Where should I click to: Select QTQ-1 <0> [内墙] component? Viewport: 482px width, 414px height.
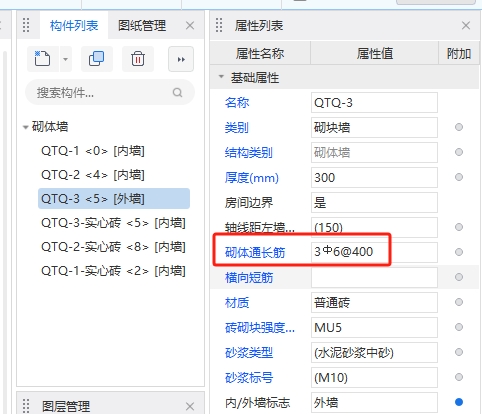pos(93,151)
